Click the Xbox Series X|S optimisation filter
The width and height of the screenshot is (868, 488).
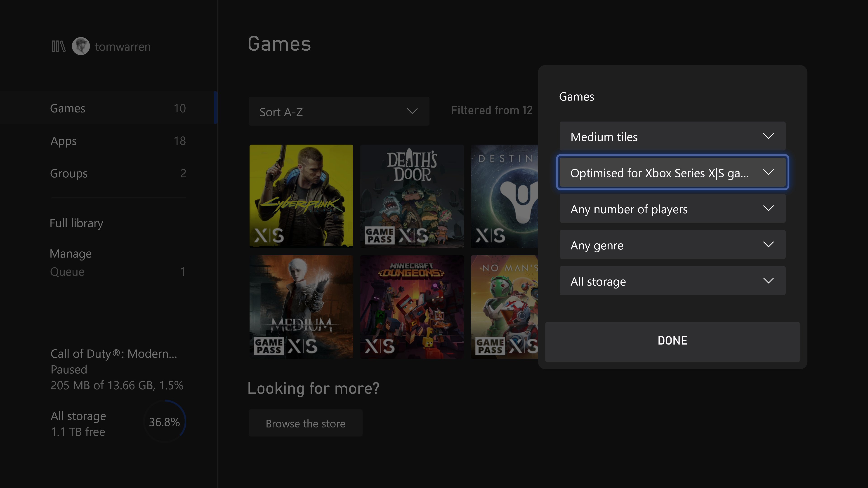pos(672,173)
